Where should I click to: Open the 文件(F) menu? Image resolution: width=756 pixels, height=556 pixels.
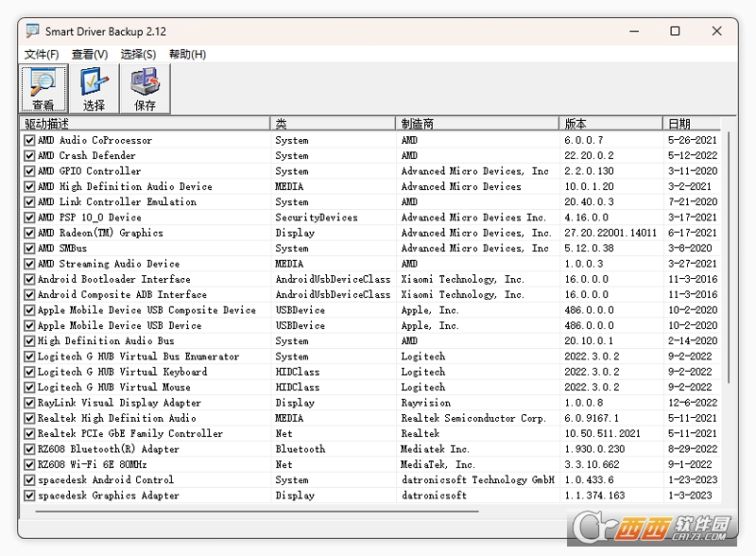(42, 54)
